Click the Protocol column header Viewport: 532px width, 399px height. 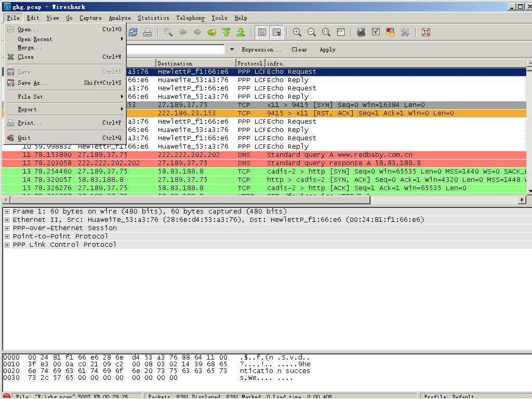click(x=250, y=63)
